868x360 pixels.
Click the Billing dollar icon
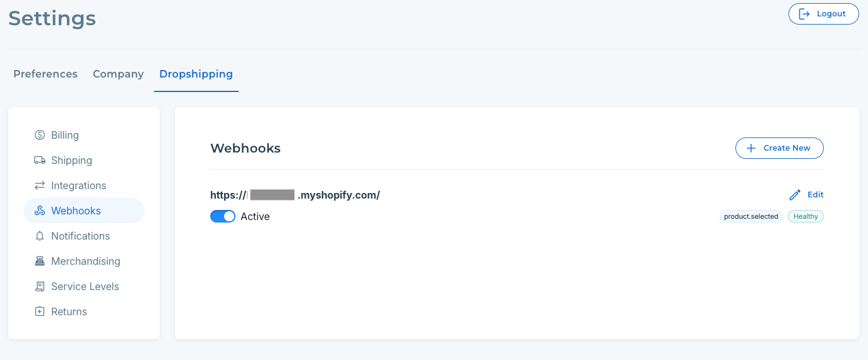(40, 135)
